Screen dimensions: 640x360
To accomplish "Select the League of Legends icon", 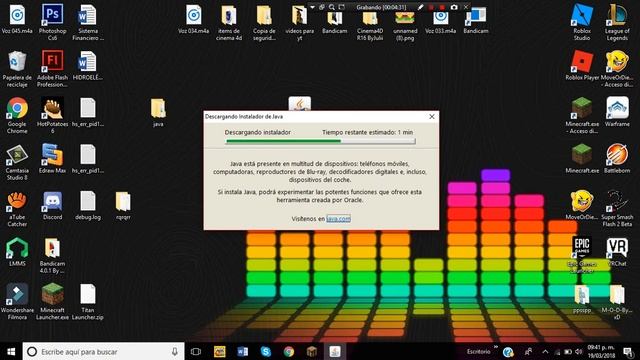I will 617,21.
